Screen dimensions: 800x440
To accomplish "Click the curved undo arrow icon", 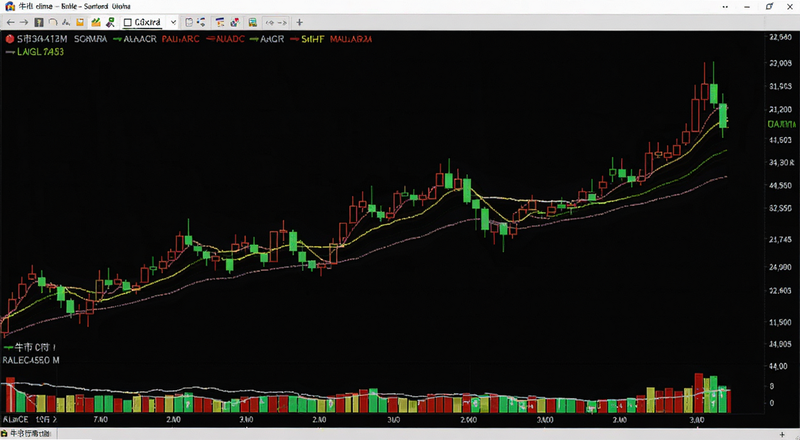I will click(53, 22).
